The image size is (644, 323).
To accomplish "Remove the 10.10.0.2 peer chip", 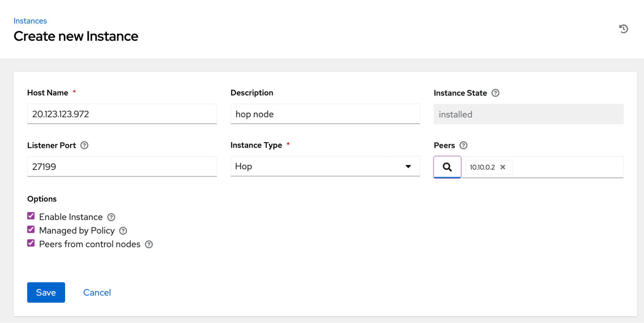I will point(503,167).
